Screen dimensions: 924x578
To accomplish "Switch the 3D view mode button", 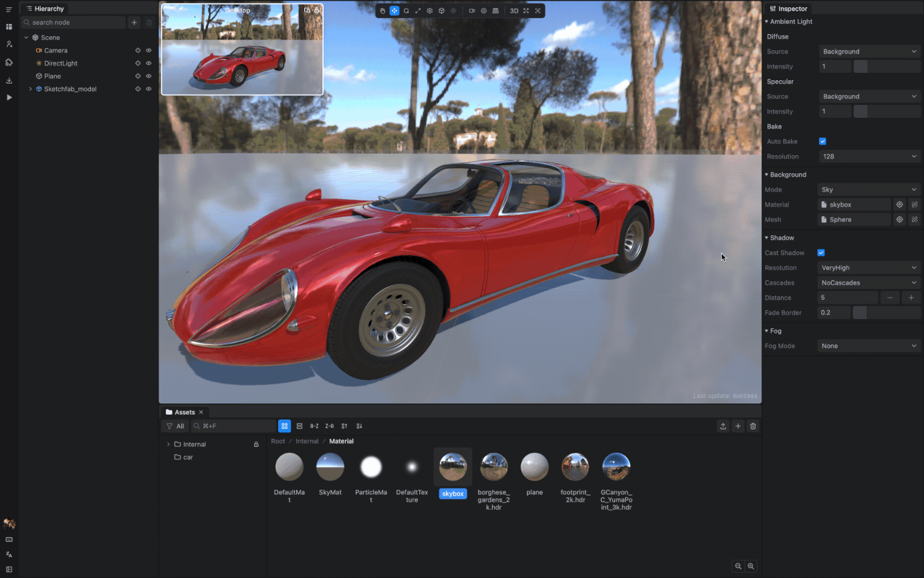I will point(514,11).
